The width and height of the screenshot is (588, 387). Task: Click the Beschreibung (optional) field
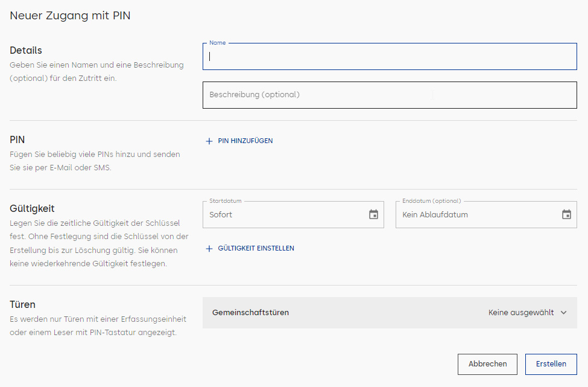tap(390, 95)
